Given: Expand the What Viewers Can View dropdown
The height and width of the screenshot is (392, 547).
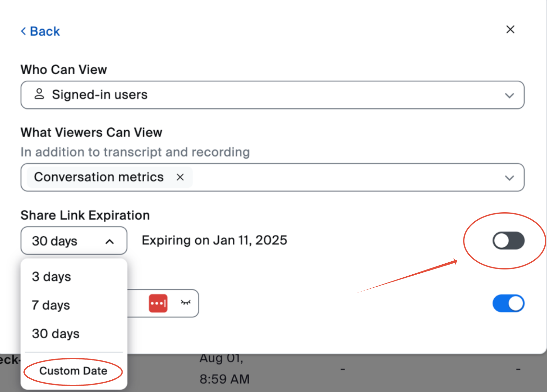Looking at the screenshot, I should (509, 178).
